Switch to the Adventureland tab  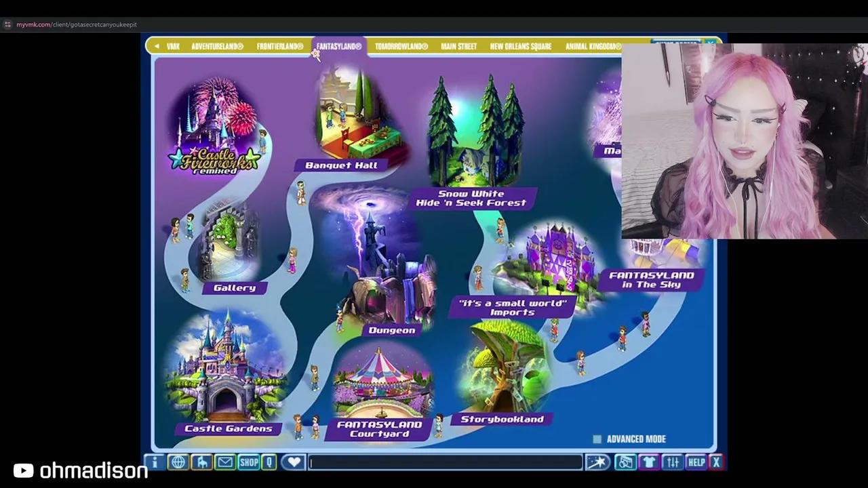click(217, 46)
